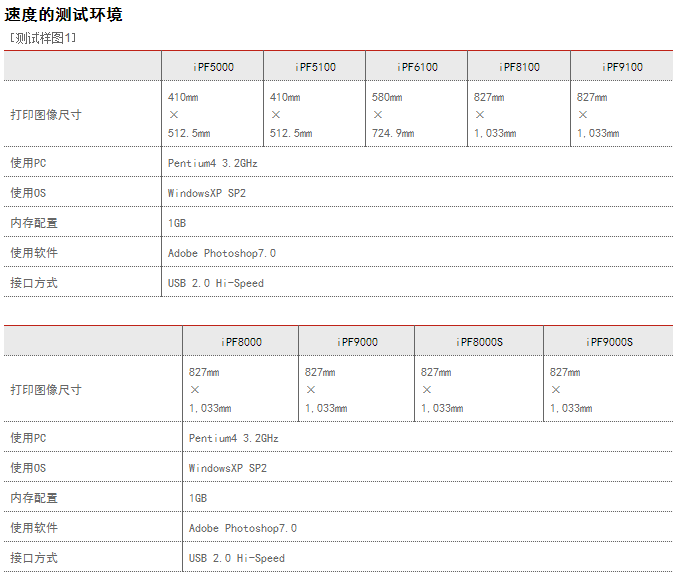Click Adobe Photoshop7.0 in second table
This screenshot has height=576, width=675.
click(243, 529)
